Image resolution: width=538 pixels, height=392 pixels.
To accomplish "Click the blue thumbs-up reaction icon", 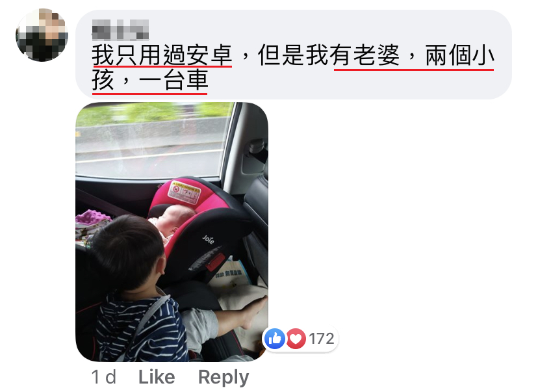I will (274, 339).
